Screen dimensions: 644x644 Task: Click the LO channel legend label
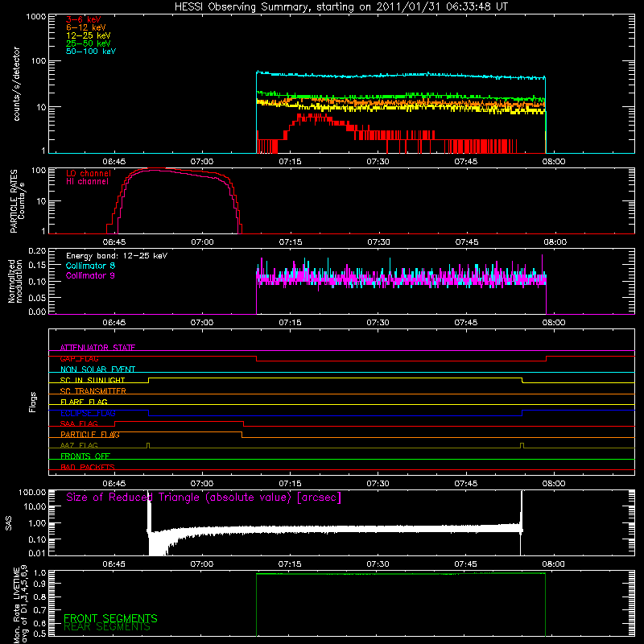[89, 173]
